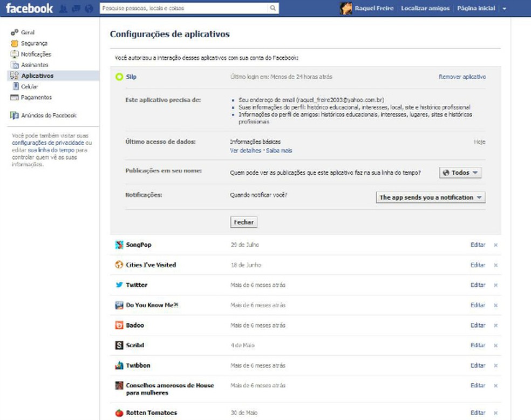Click Editar for Rotten Tomatoes

point(478,413)
